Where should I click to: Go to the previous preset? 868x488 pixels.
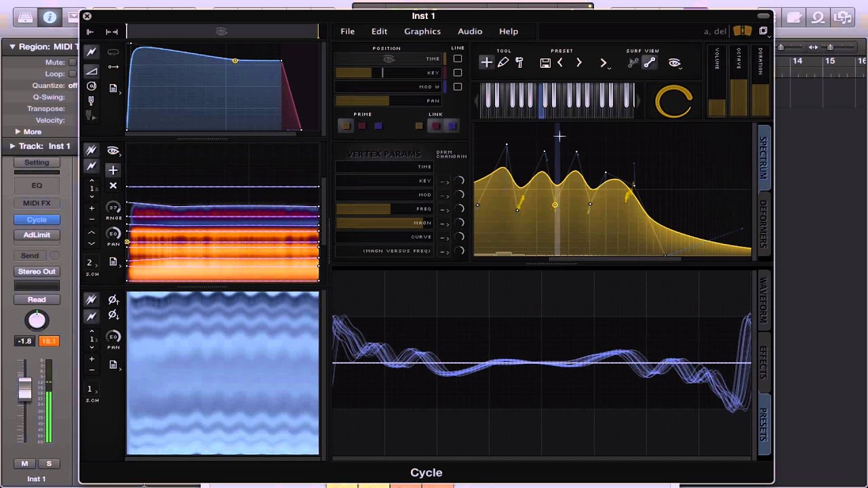[x=561, y=62]
